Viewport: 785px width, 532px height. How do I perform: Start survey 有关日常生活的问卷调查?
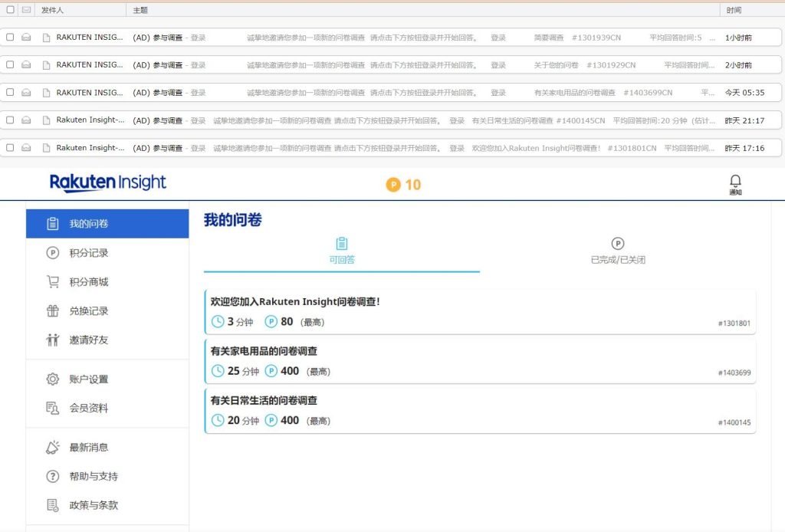pos(480,410)
